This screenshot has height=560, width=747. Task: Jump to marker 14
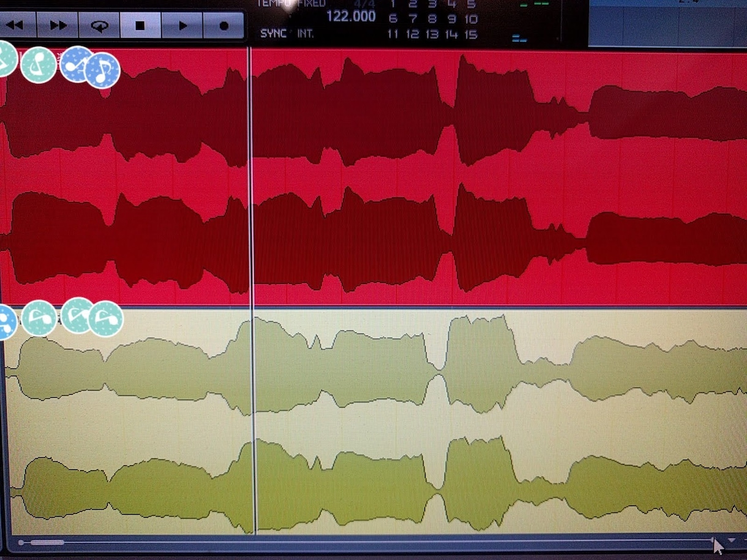[x=451, y=34]
